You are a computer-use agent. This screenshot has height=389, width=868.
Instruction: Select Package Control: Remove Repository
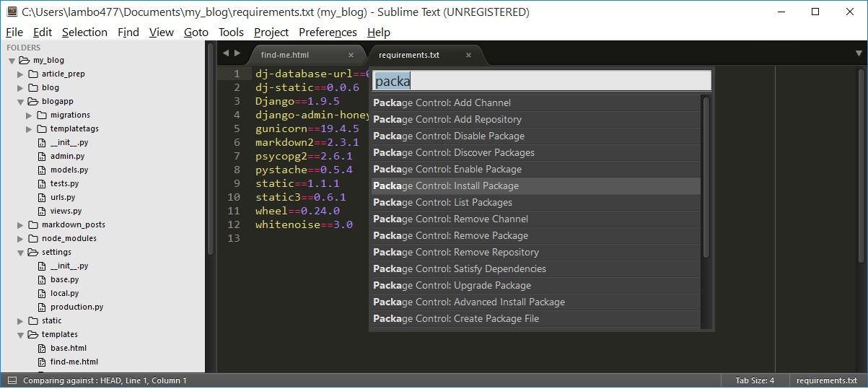[x=535, y=252]
